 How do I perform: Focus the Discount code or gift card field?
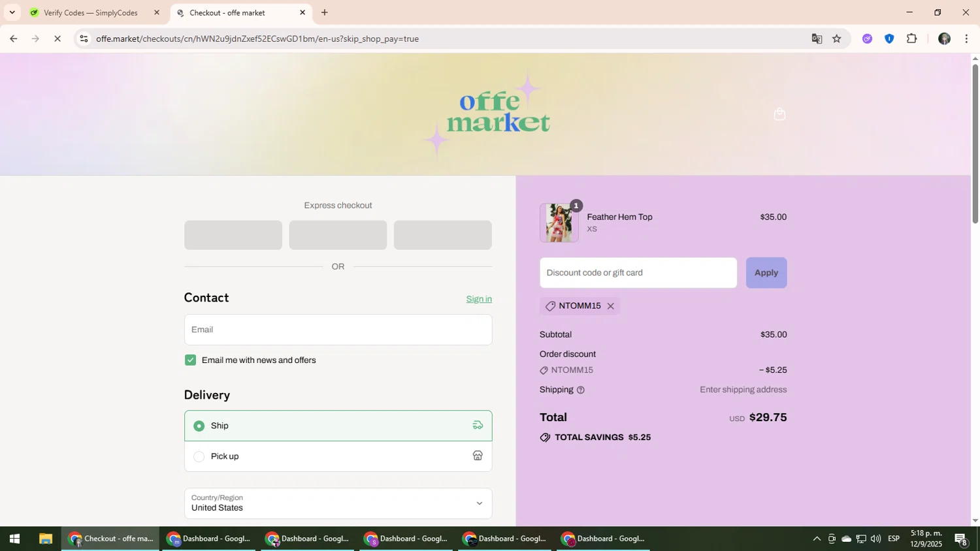(638, 273)
